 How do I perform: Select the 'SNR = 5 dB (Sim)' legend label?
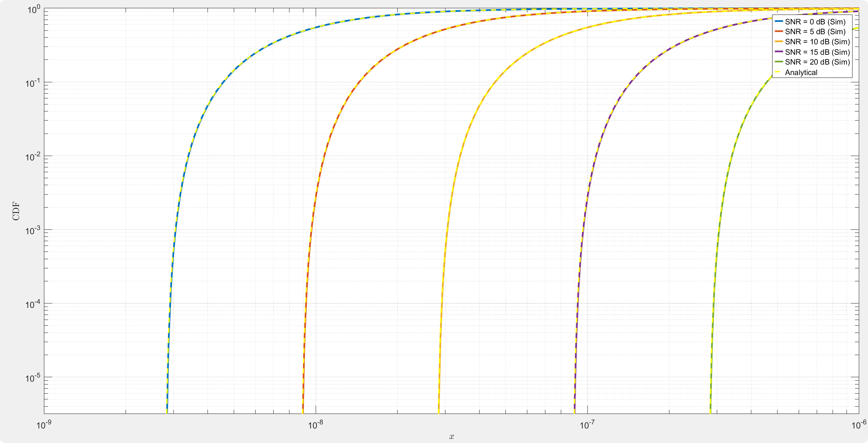point(815,32)
